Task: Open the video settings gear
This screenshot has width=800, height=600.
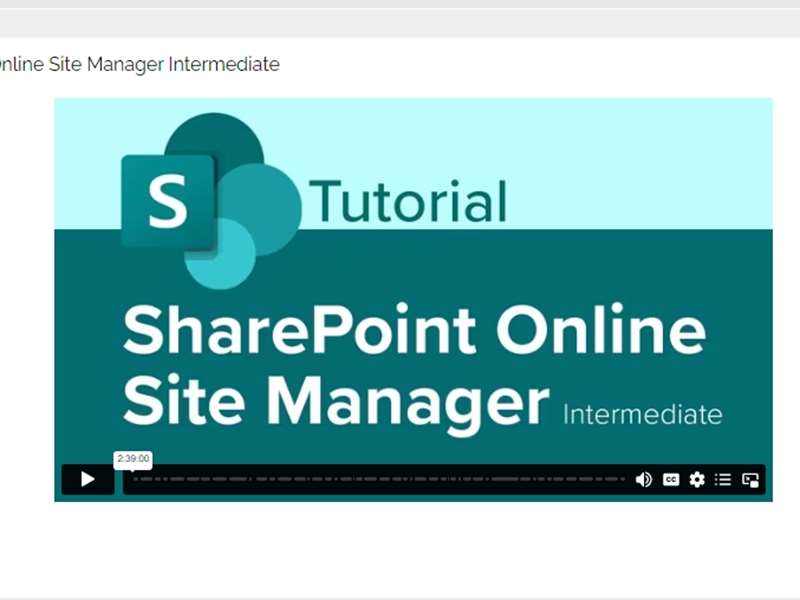Action: pyautogui.click(x=697, y=480)
